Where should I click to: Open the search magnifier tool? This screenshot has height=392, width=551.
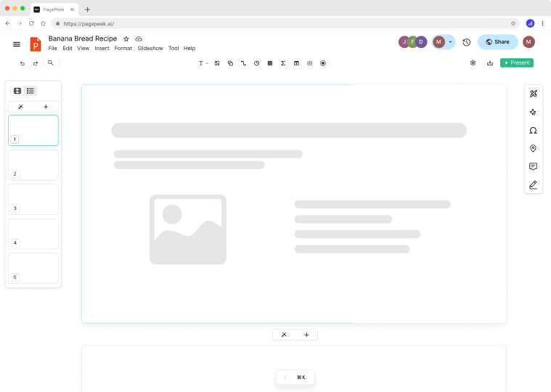[51, 63]
